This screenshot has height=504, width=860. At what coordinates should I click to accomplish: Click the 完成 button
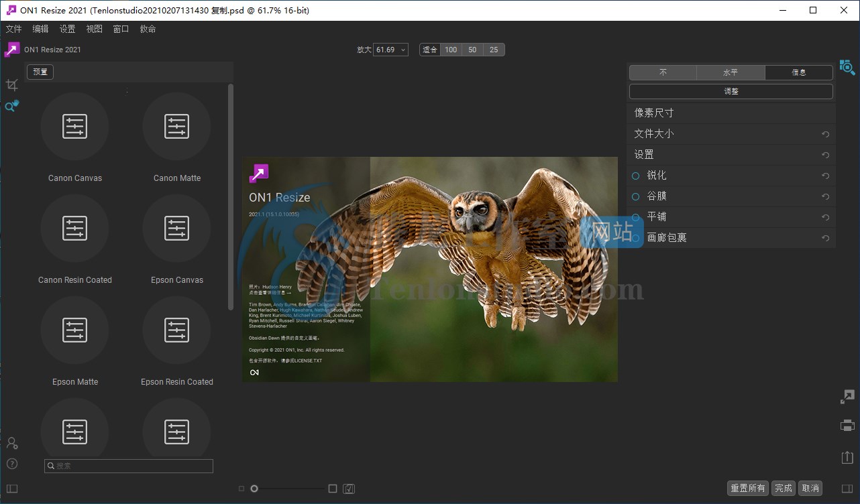(x=784, y=488)
